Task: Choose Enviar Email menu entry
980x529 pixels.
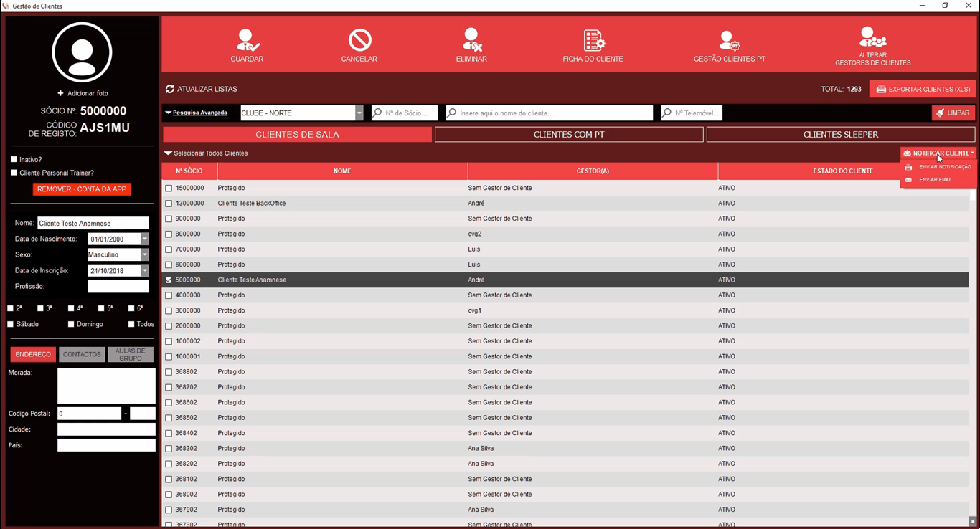Action: tap(938, 180)
